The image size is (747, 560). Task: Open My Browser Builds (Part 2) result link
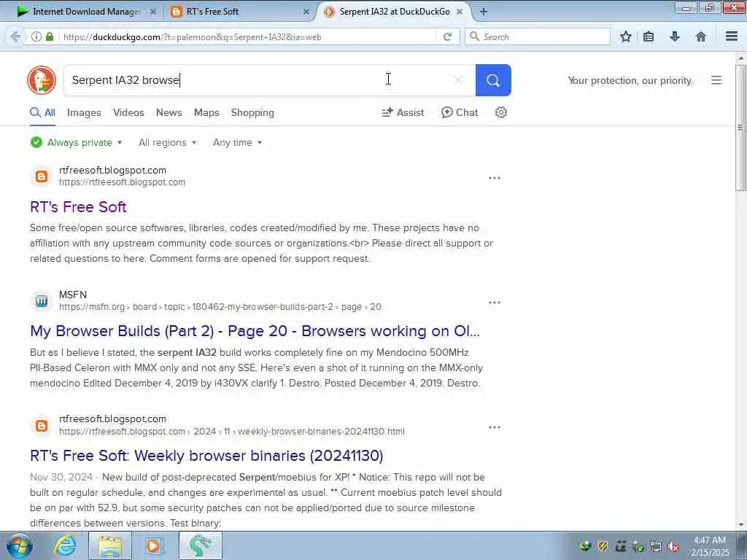(x=255, y=331)
